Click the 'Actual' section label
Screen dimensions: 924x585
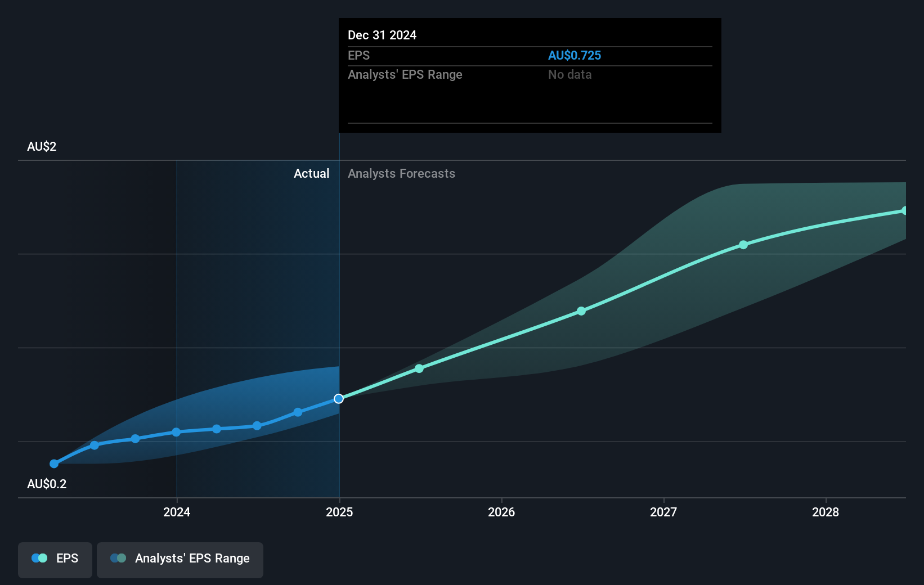point(311,174)
